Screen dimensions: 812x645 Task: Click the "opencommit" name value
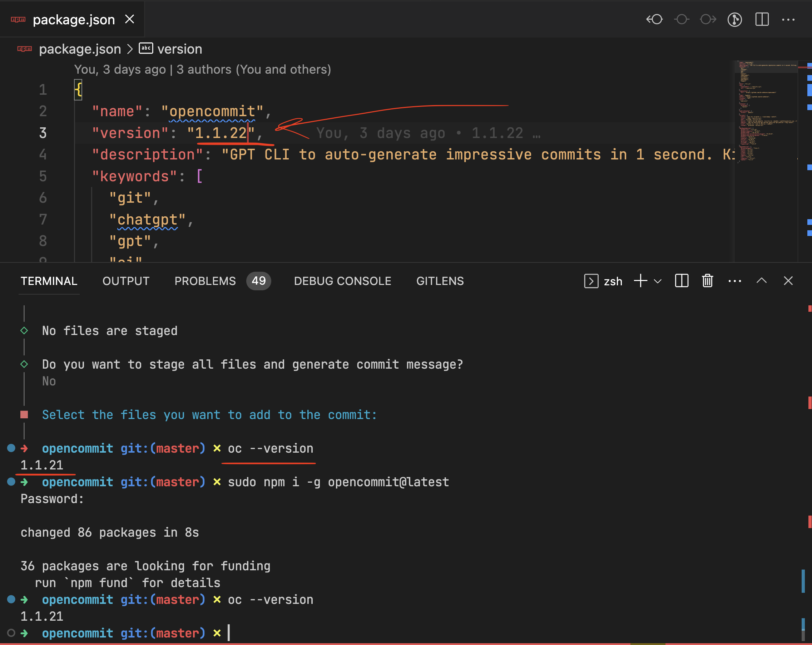[212, 112]
